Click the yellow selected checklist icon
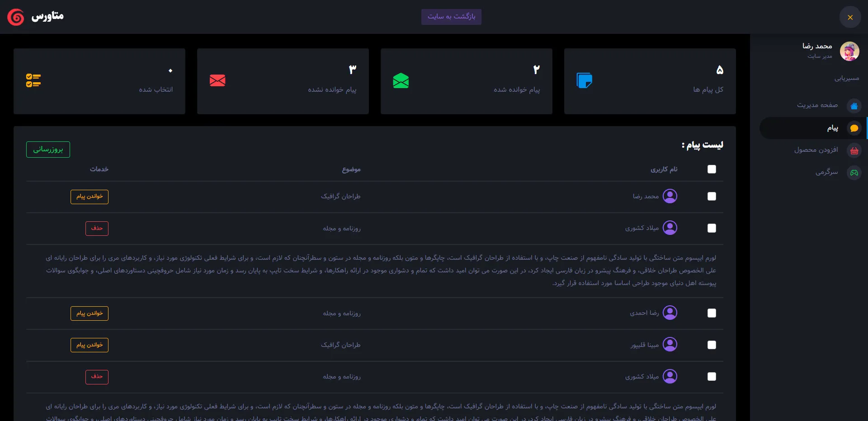 pos(33,80)
